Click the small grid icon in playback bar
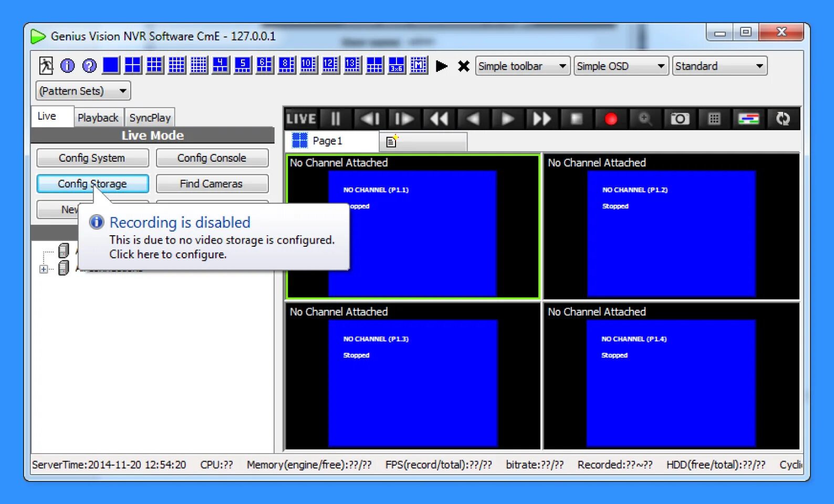 click(714, 119)
